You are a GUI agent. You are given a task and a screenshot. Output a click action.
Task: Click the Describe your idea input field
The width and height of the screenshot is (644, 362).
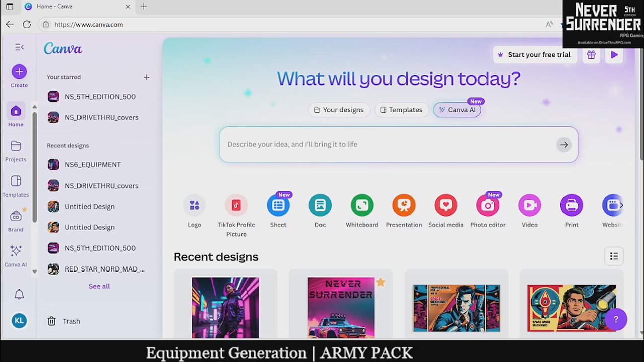[387, 144]
